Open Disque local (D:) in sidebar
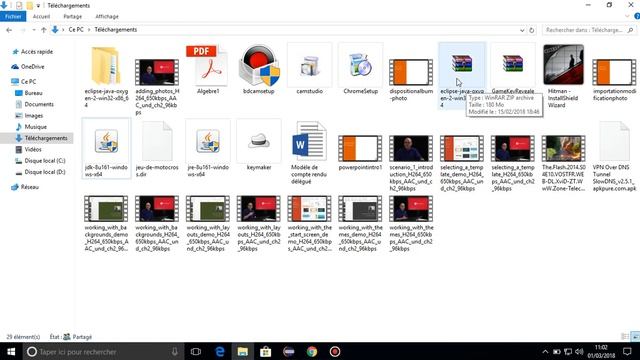This screenshot has width=640, height=360. 40,172
